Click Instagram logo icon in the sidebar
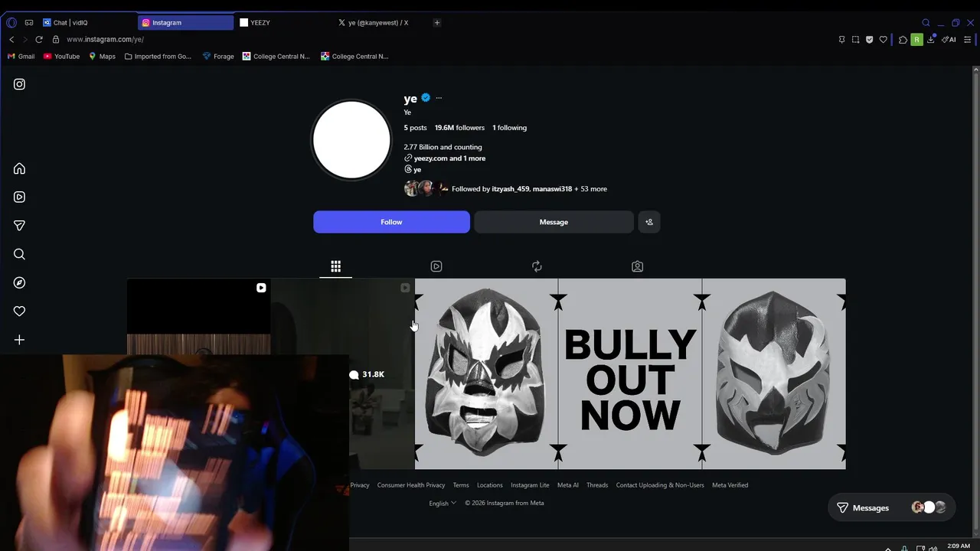 tap(19, 84)
